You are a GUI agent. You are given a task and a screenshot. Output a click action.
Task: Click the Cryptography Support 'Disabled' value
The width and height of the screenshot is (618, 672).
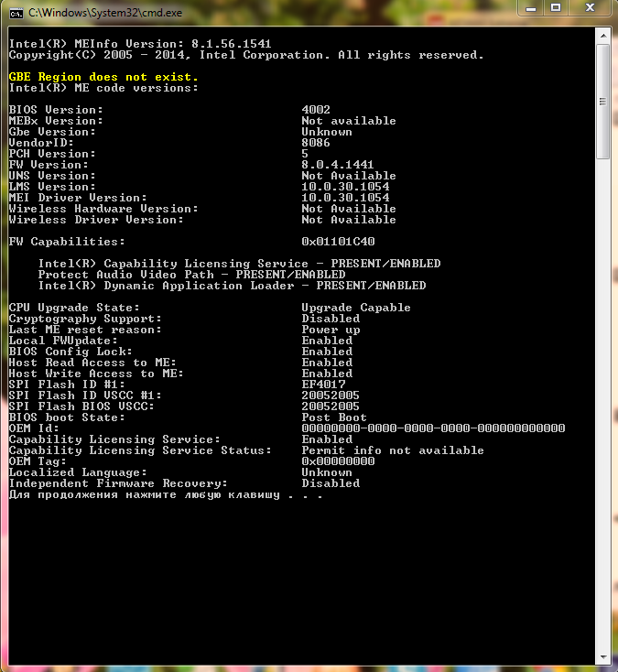[331, 319]
